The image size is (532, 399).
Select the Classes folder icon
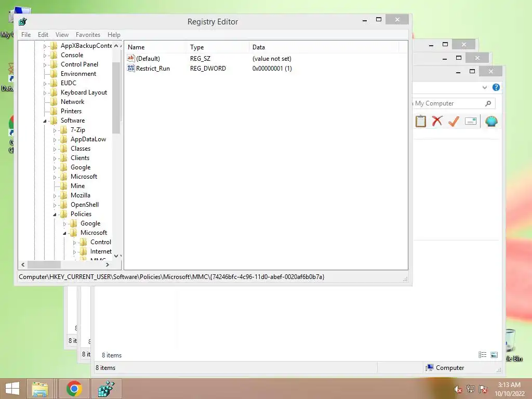(63, 149)
